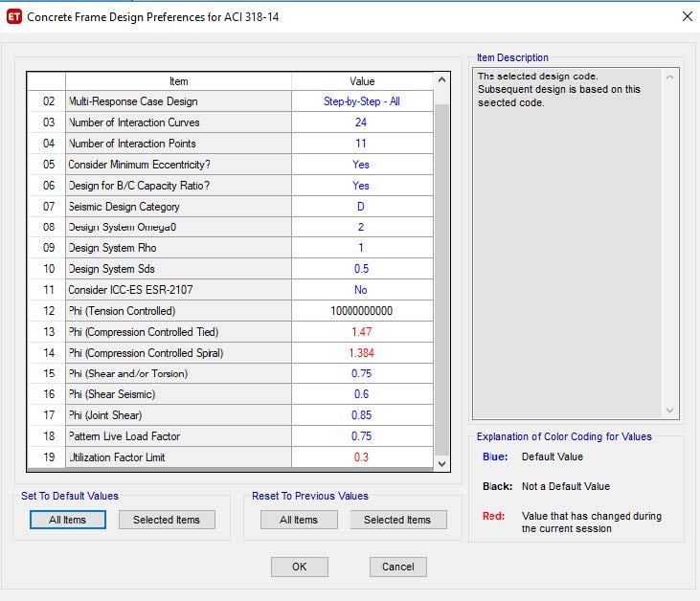
Task: Click the Cancel button
Action: pyautogui.click(x=397, y=567)
